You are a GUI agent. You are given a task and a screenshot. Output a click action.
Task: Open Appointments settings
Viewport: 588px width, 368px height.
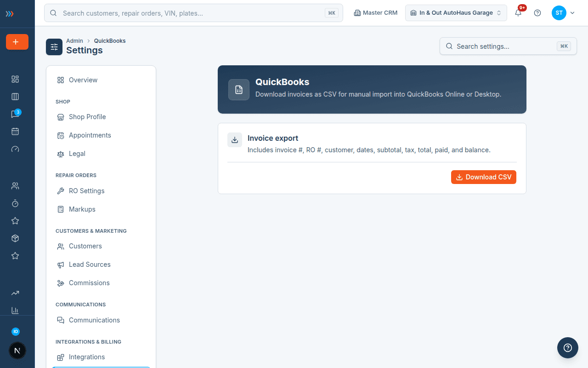coord(101,135)
